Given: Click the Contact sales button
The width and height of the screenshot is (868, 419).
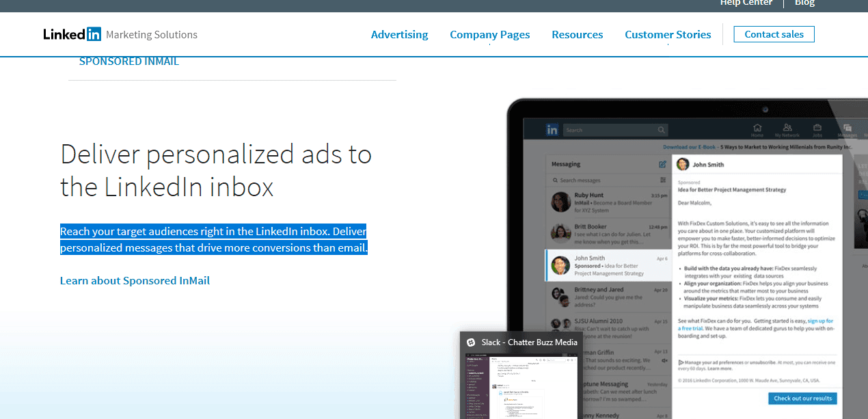Looking at the screenshot, I should coord(774,34).
